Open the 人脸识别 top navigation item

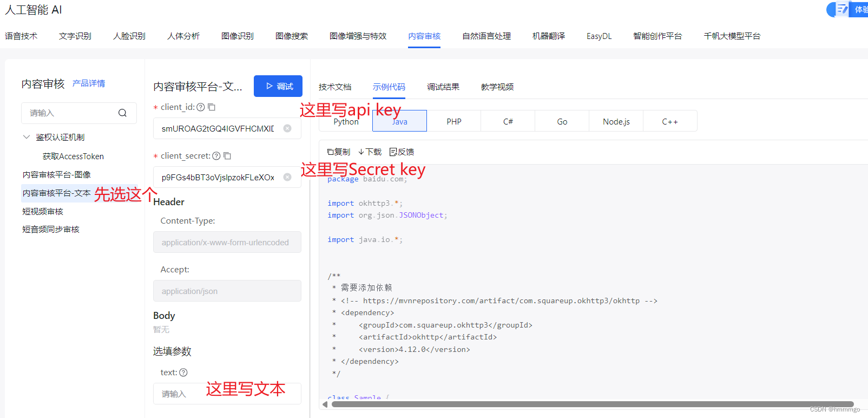tap(129, 36)
